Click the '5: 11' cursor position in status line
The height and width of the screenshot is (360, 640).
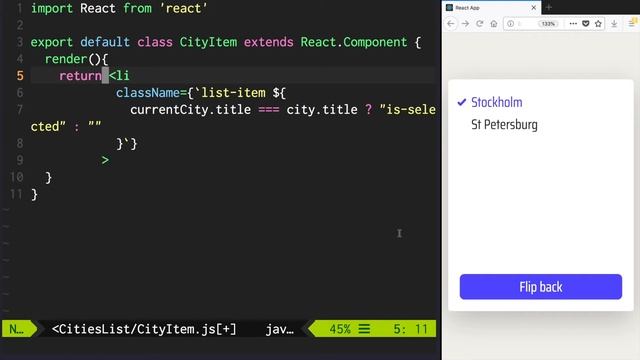(410, 329)
